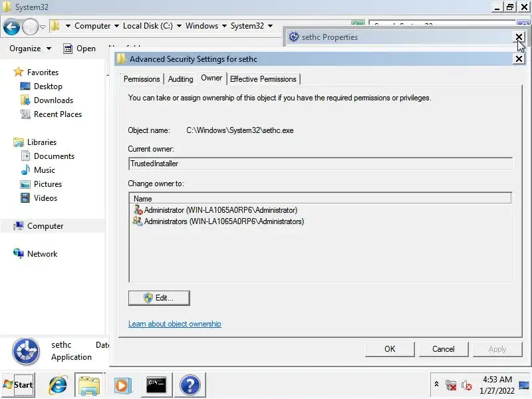532x399 pixels.
Task: Open Windows Media Player from taskbar
Action: [x=123, y=385]
